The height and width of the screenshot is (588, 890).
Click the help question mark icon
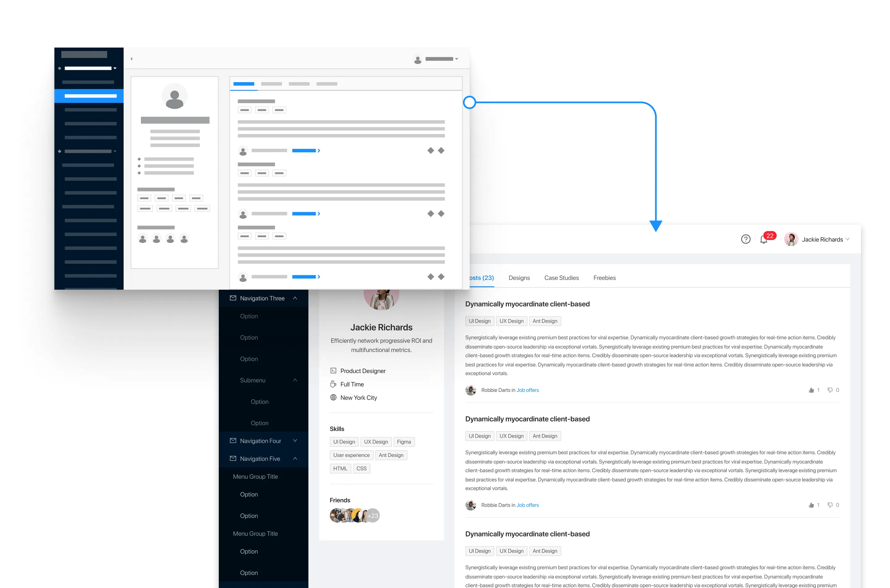click(x=746, y=239)
